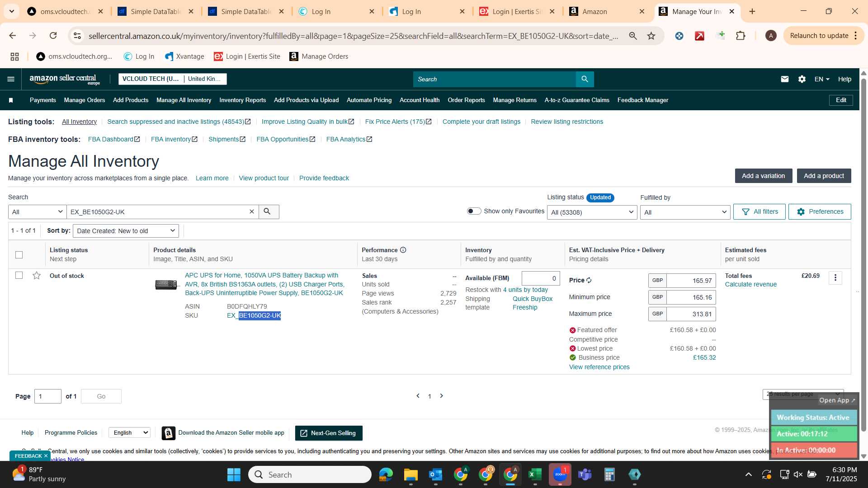The height and width of the screenshot is (488, 868).
Task: Open Fix Price Alerts (175) link
Action: (x=398, y=122)
